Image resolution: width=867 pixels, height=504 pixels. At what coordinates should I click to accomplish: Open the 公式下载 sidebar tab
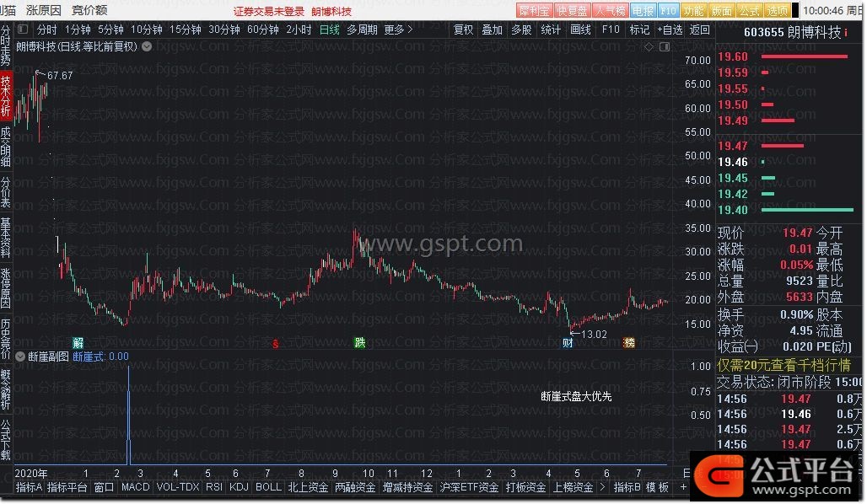click(6, 441)
